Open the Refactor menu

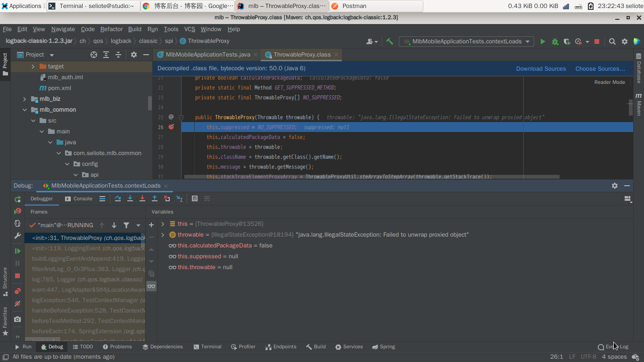111,29
